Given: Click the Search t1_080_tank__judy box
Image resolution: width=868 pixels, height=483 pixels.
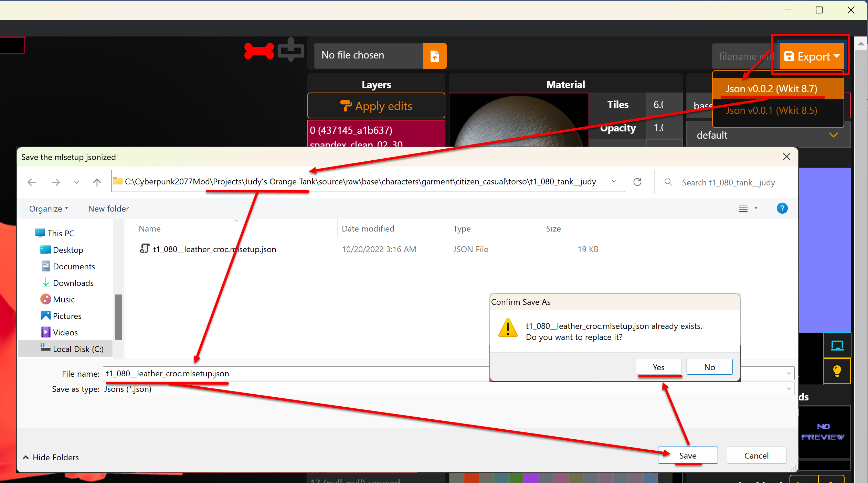Looking at the screenshot, I should point(724,182).
